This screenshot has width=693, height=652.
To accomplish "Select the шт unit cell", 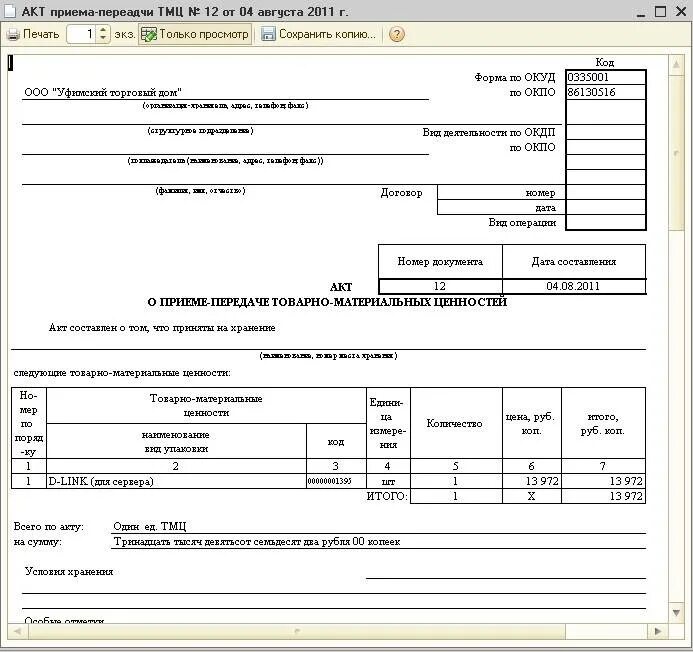I will click(388, 481).
